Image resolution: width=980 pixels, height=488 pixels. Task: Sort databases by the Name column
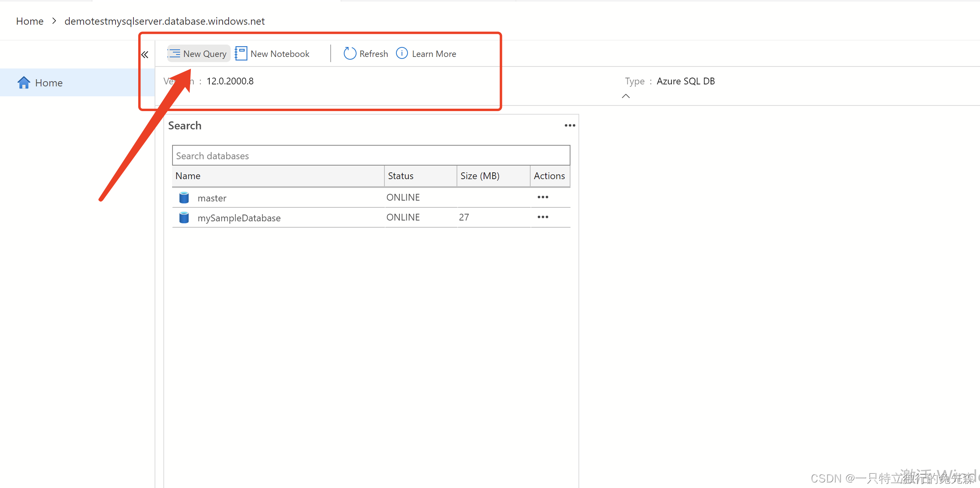point(188,176)
